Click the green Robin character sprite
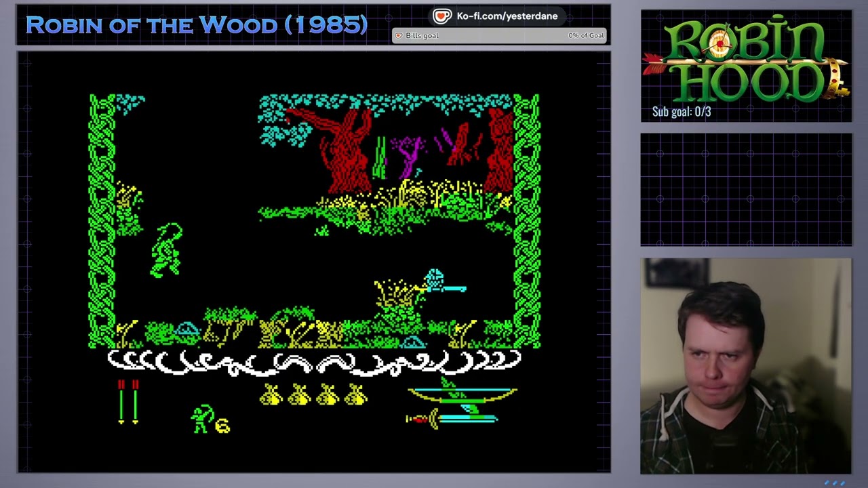This screenshot has height=488, width=868. point(166,250)
